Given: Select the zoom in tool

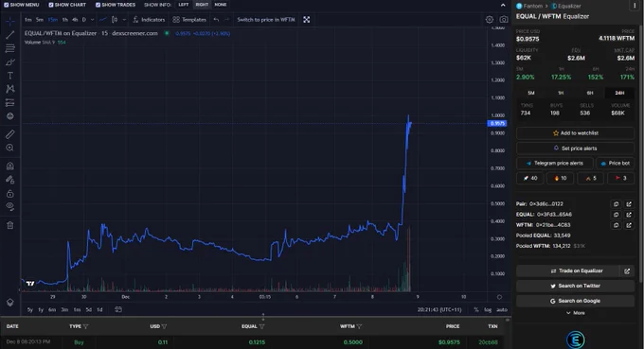Looking at the screenshot, I should [x=9, y=148].
